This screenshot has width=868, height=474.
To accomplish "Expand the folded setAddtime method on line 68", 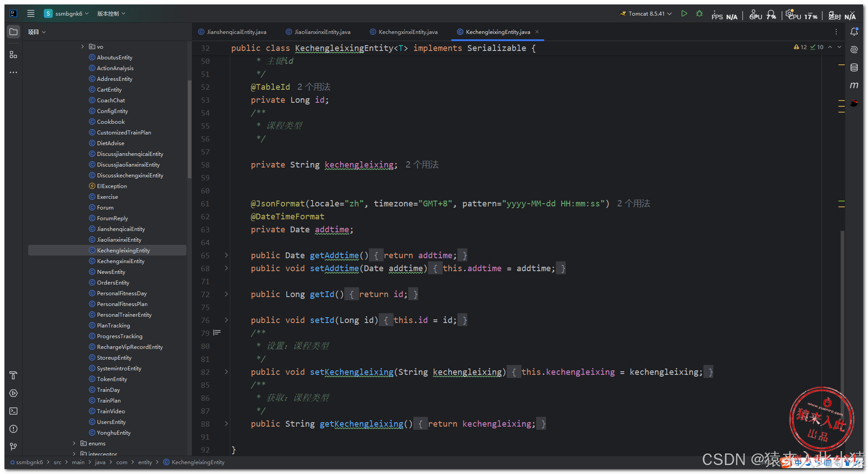I will click(x=226, y=268).
